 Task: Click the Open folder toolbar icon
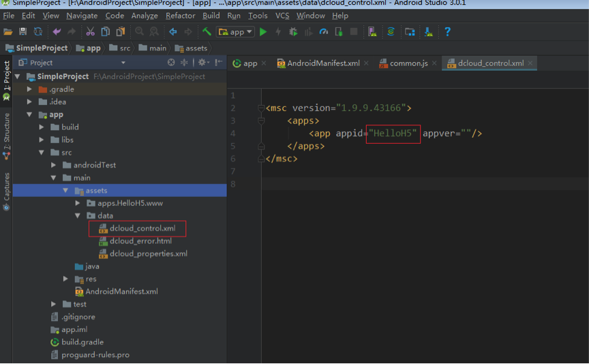pyautogui.click(x=8, y=32)
